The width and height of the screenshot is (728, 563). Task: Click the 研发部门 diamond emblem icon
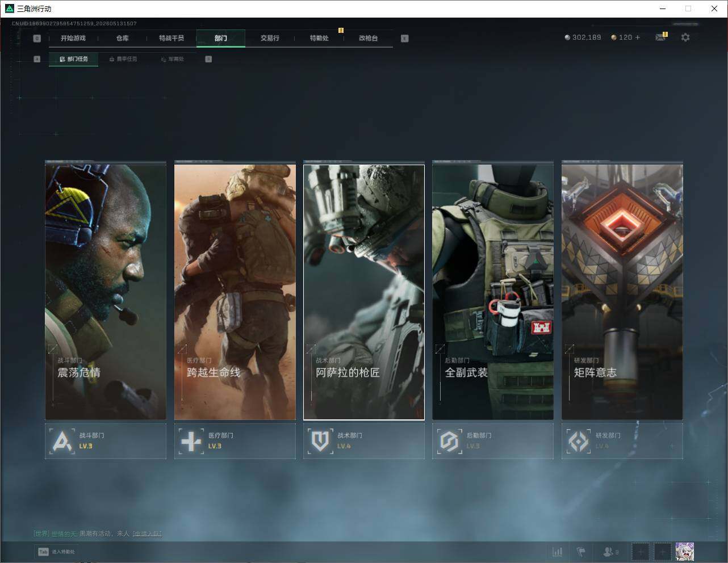click(x=579, y=441)
